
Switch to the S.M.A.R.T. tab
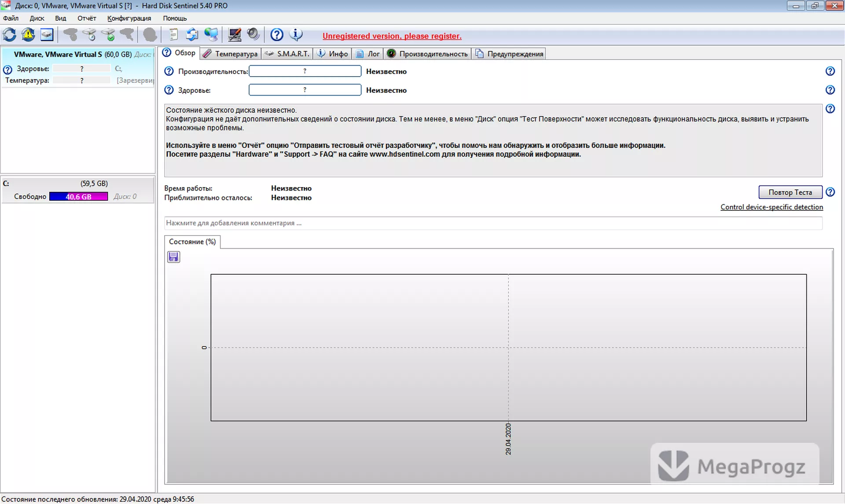287,54
